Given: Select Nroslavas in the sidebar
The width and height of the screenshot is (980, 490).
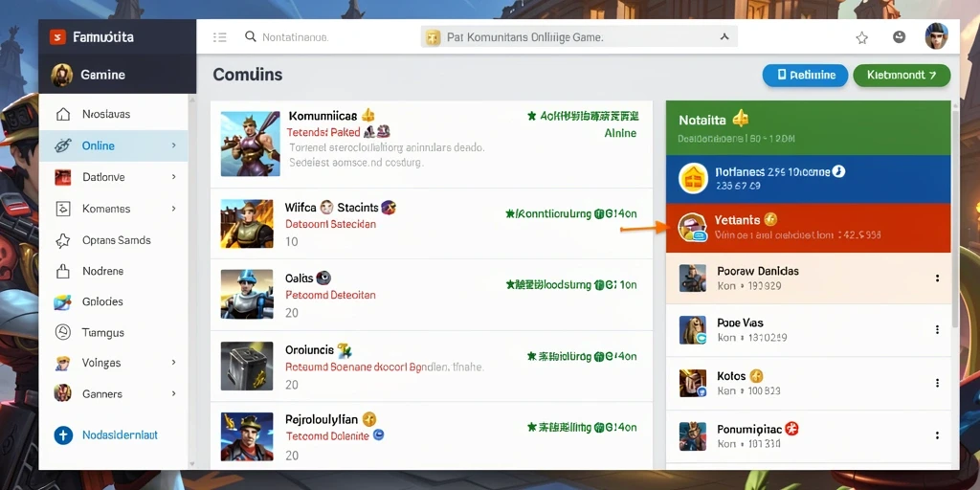Looking at the screenshot, I should [x=113, y=115].
